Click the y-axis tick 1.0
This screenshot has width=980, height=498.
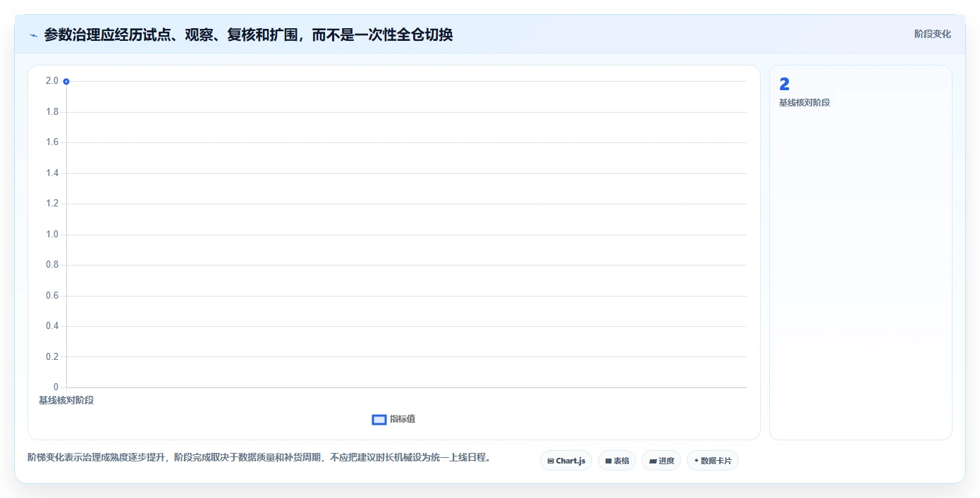(x=52, y=235)
